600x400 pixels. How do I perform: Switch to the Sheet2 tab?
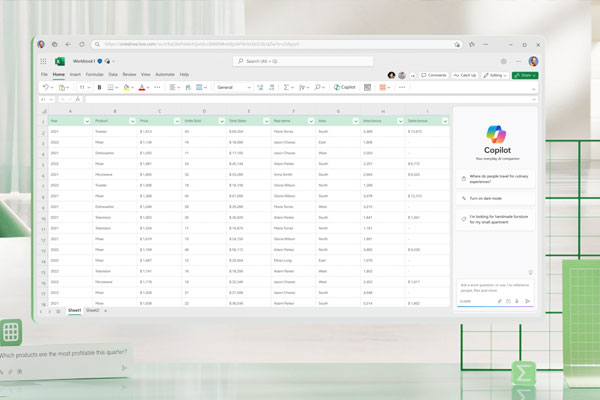(x=93, y=310)
